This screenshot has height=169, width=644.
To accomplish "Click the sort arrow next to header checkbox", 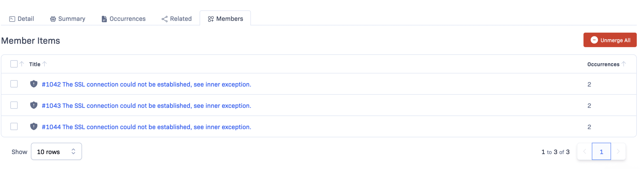I will tap(22, 64).
